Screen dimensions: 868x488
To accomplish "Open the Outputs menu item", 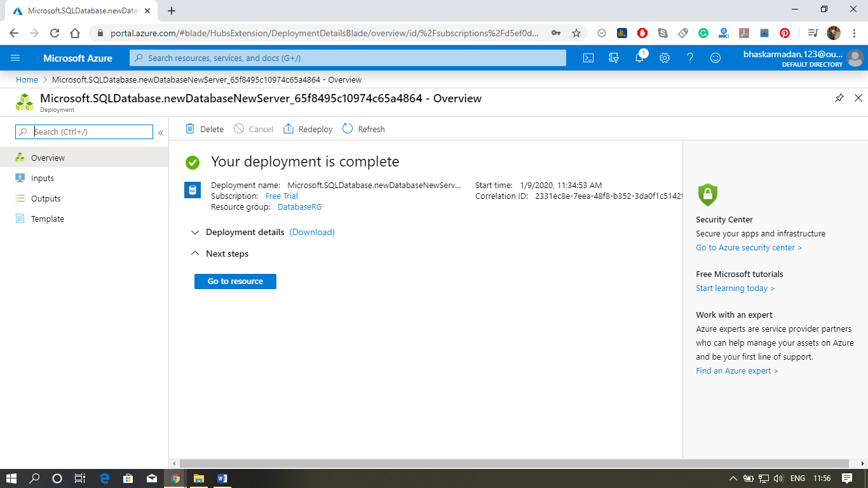I will tap(84, 198).
